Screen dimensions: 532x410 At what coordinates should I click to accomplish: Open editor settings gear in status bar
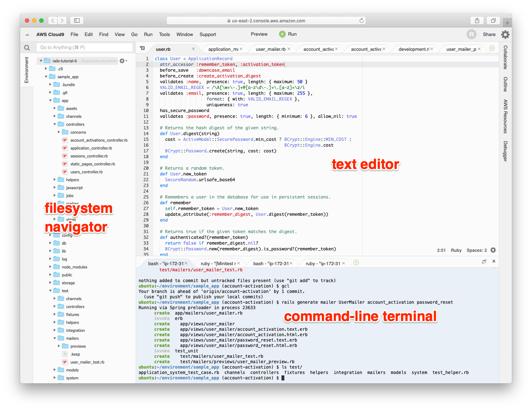pos(493,250)
